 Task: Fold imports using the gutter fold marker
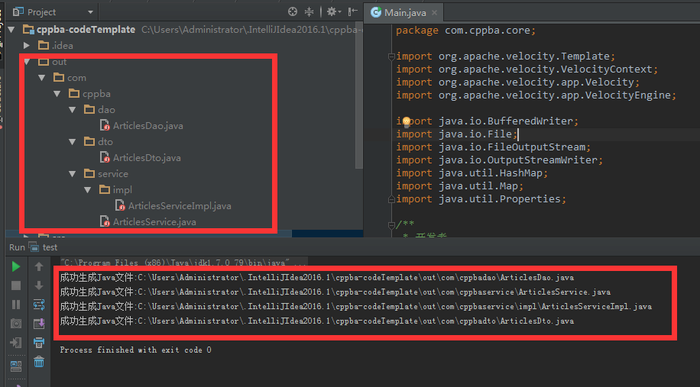[x=392, y=57]
